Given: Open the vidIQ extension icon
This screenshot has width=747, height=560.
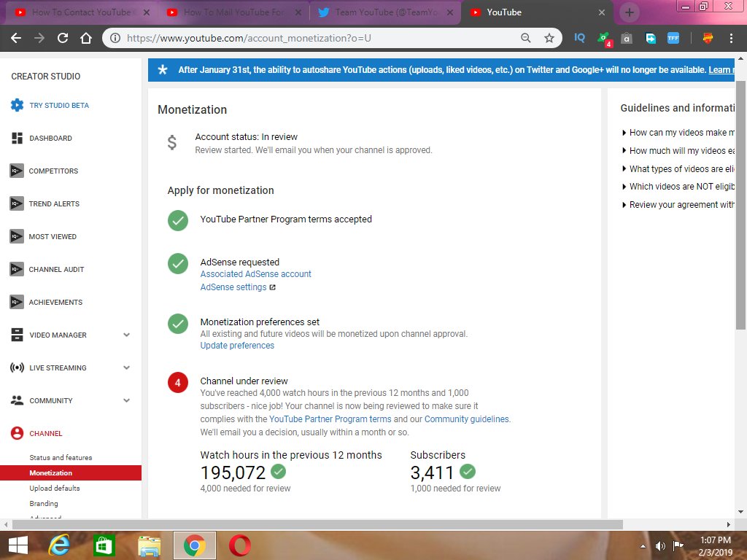Looking at the screenshot, I should [x=579, y=38].
